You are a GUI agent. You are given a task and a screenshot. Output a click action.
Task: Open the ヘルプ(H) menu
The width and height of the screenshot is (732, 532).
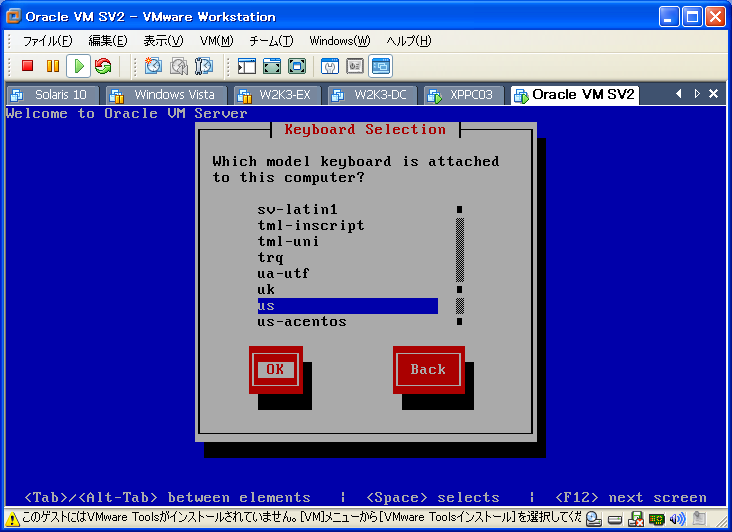[x=408, y=41]
